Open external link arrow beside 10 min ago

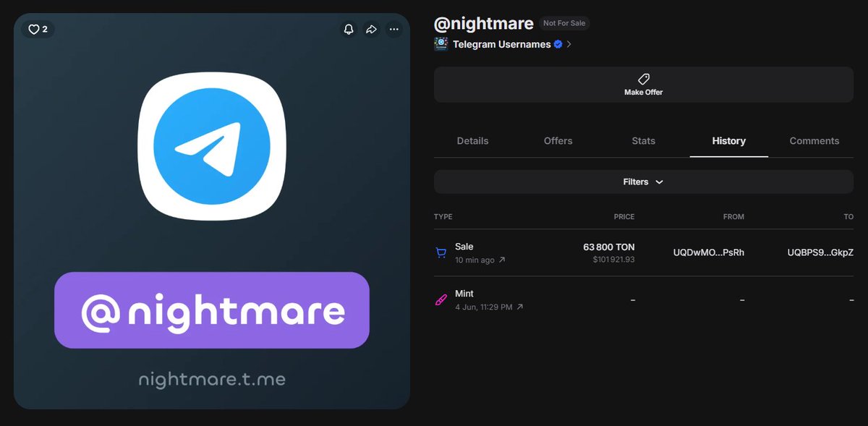[x=502, y=260]
